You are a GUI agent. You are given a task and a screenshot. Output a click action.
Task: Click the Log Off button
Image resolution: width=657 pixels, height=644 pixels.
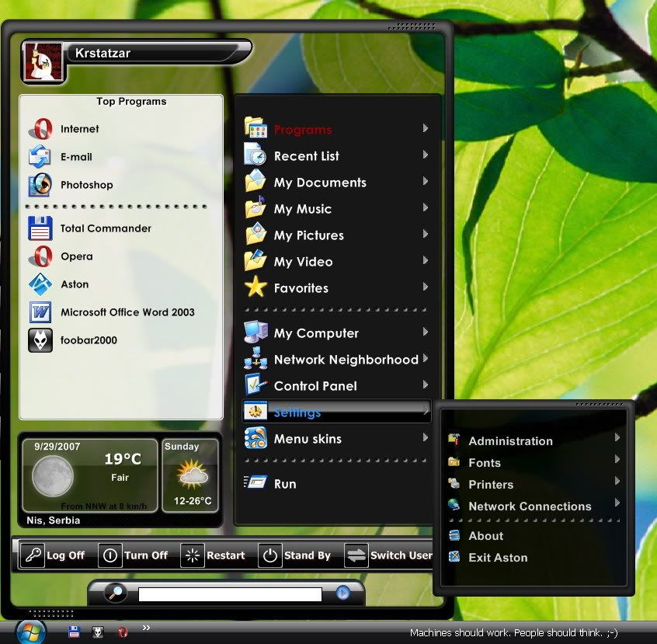click(x=54, y=555)
